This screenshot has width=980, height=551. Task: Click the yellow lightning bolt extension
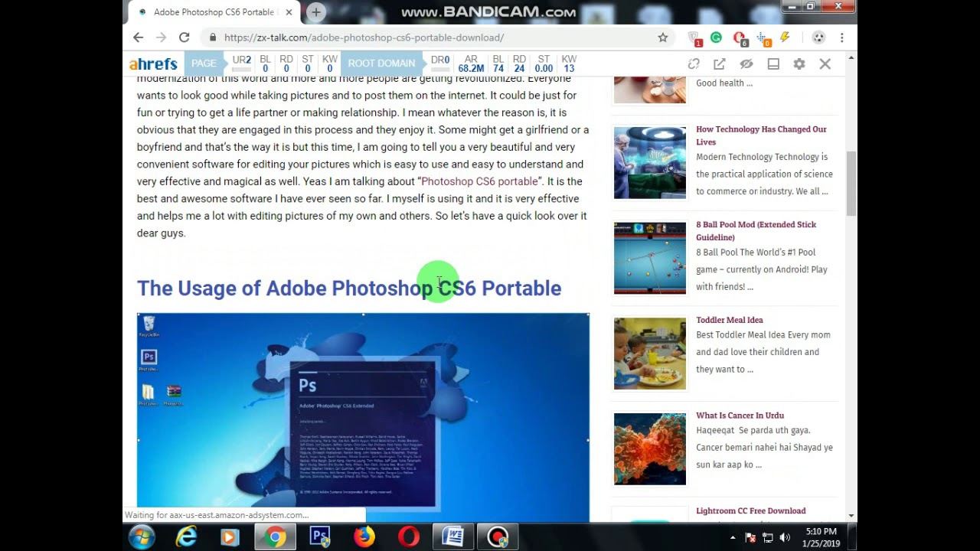tap(785, 37)
